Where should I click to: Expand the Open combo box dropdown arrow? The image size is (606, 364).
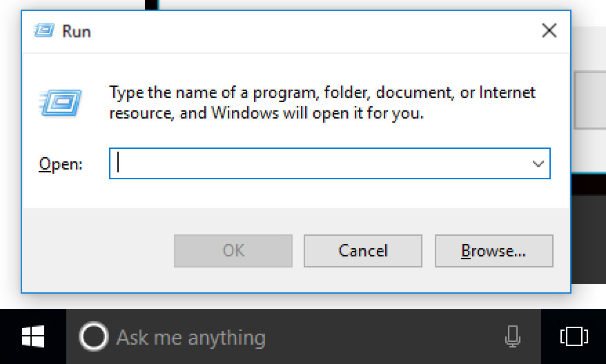pos(538,164)
